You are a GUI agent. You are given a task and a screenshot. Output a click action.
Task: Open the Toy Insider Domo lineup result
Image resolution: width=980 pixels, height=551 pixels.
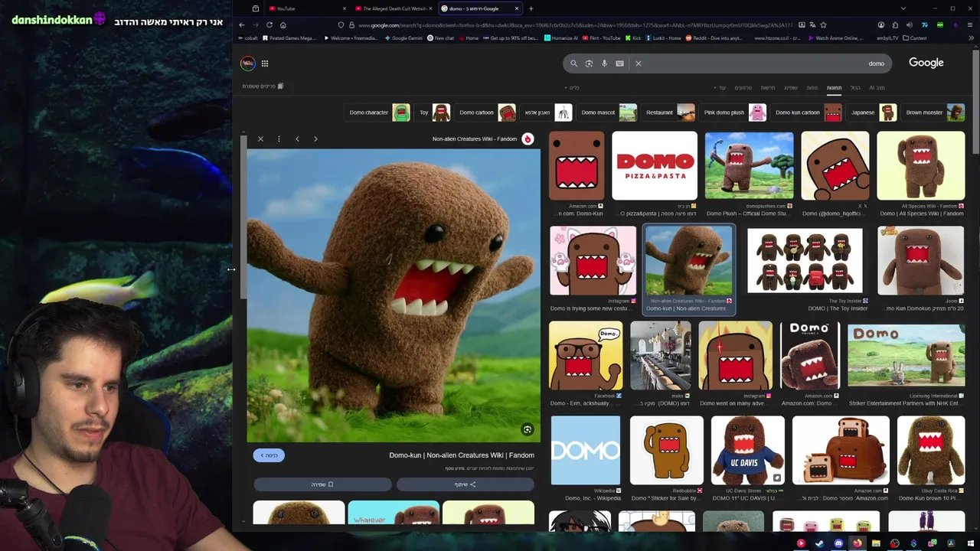(805, 260)
